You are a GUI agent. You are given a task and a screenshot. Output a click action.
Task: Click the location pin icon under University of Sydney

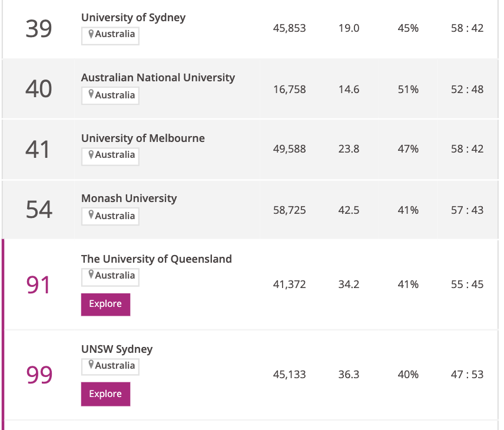coord(91,34)
